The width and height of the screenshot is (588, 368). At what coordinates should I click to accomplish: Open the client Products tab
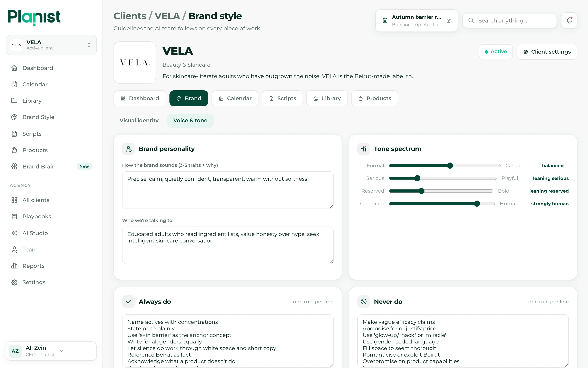[x=374, y=98]
